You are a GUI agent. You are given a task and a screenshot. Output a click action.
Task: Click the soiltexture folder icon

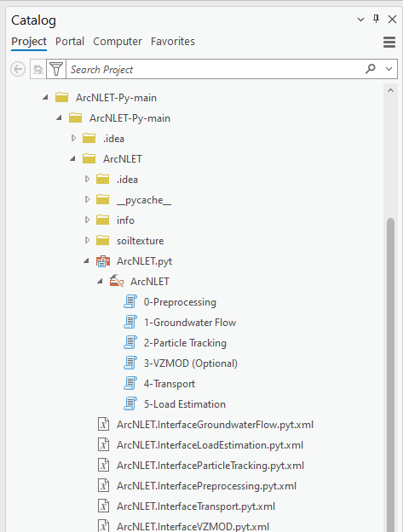(102, 240)
